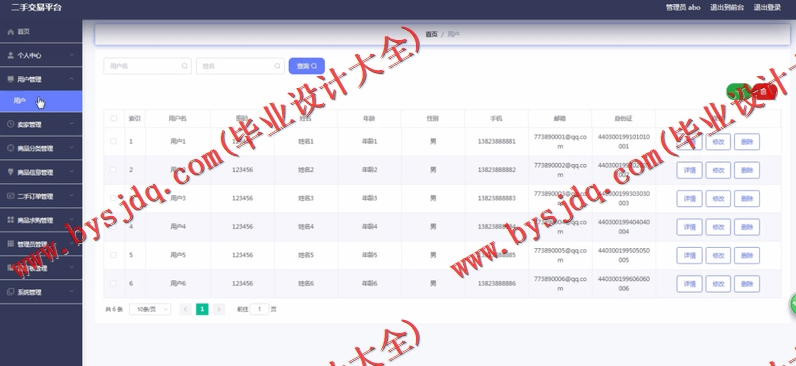Click the 手机 column header
The width and height of the screenshot is (796, 366).
[x=496, y=118]
